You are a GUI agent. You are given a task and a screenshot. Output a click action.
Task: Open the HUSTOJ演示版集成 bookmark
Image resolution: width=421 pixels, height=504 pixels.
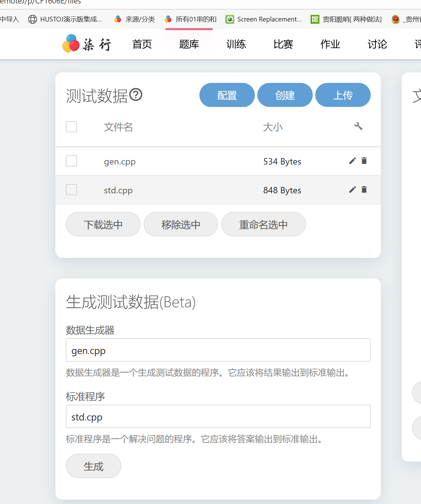point(65,19)
